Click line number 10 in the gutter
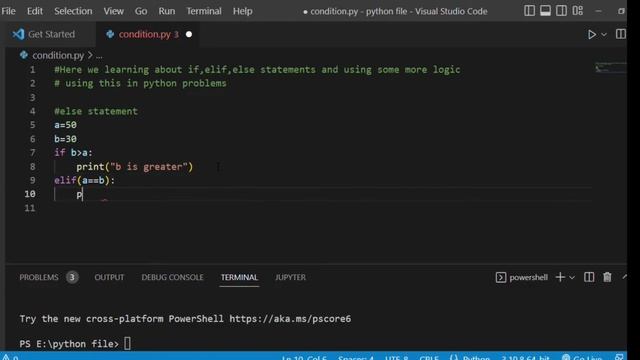The width and height of the screenshot is (640, 360). pos(30,194)
